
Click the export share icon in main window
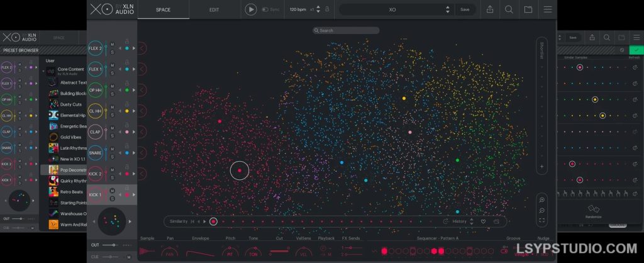point(489,9)
